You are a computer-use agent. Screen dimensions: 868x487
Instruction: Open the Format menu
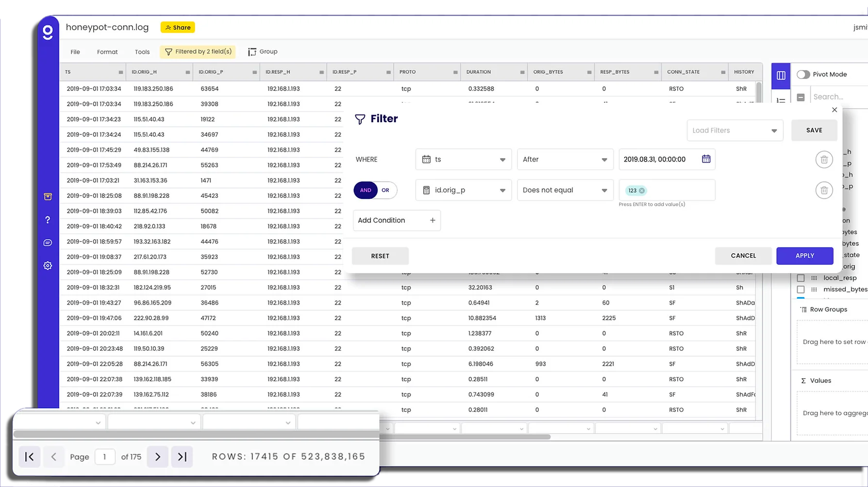[107, 51]
